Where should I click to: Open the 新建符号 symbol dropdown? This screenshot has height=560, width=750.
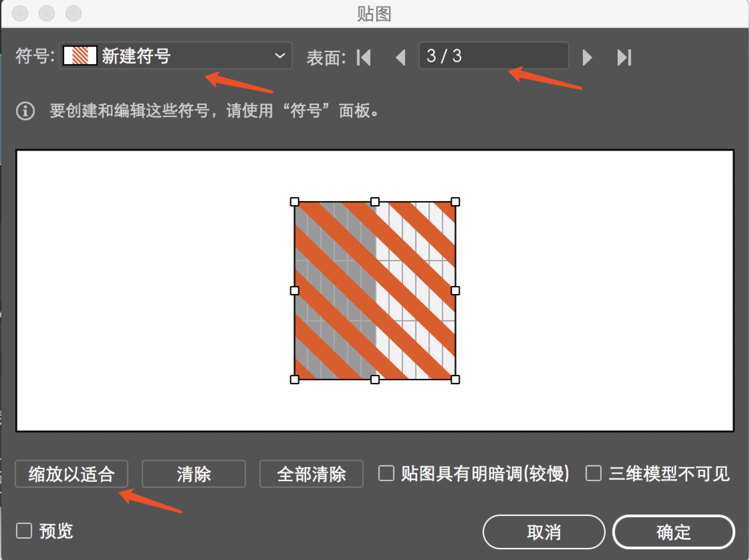[175, 55]
